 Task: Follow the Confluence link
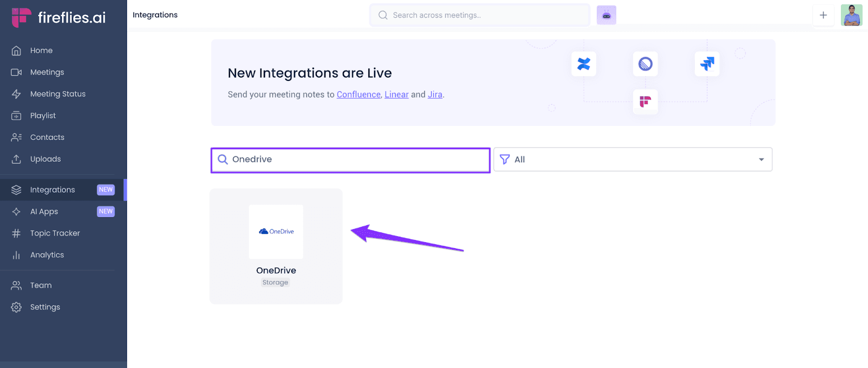tap(359, 94)
